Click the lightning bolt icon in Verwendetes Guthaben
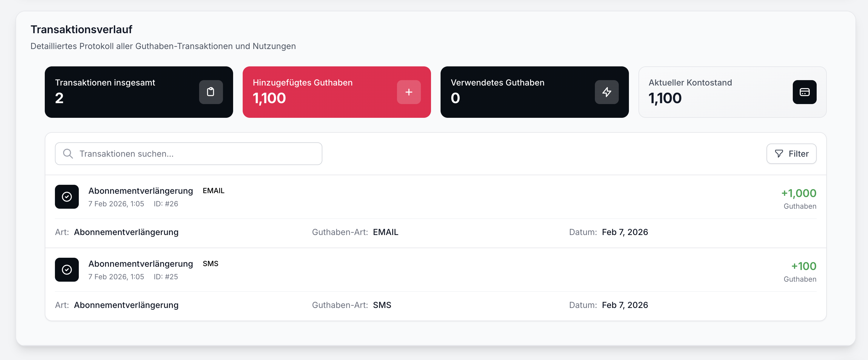 tap(606, 92)
